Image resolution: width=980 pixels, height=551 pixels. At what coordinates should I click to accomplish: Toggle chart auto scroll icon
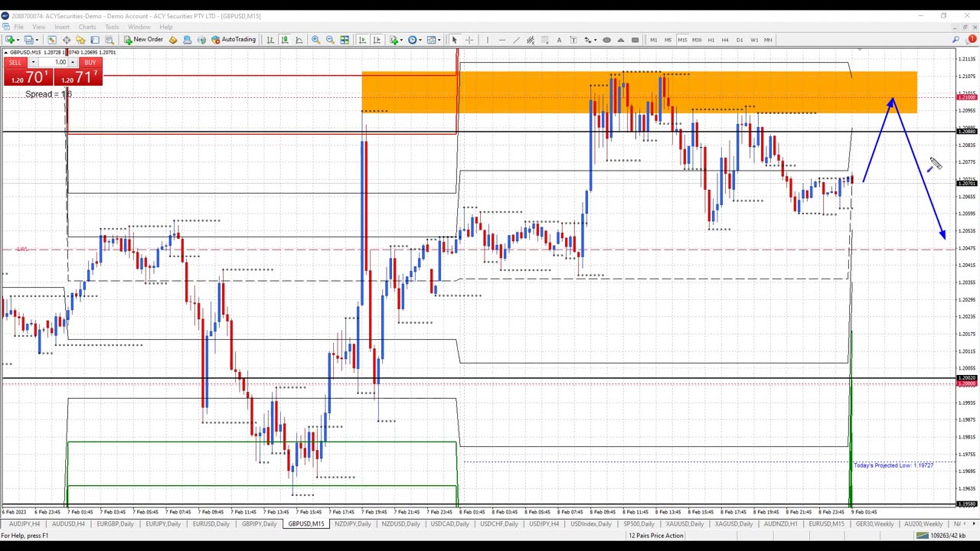(362, 40)
